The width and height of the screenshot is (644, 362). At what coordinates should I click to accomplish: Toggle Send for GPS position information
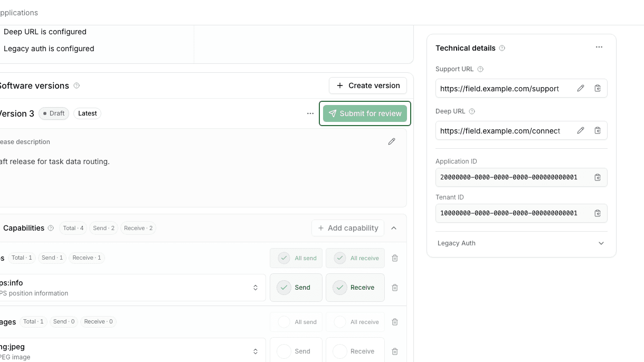[296, 288]
